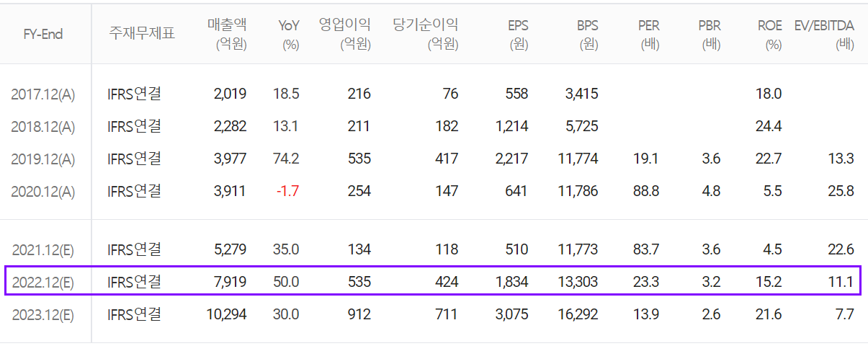
Task: Click PBR value 3.6 in 2021.12(E) row
Action: (711, 249)
